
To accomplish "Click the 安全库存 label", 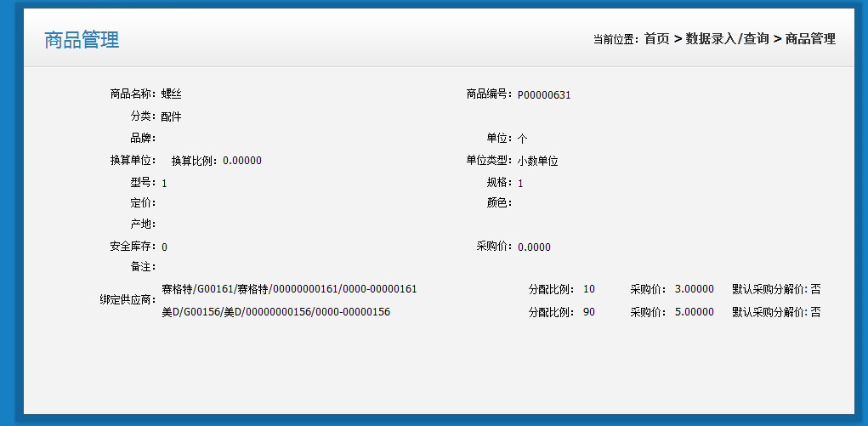I will pos(132,247).
